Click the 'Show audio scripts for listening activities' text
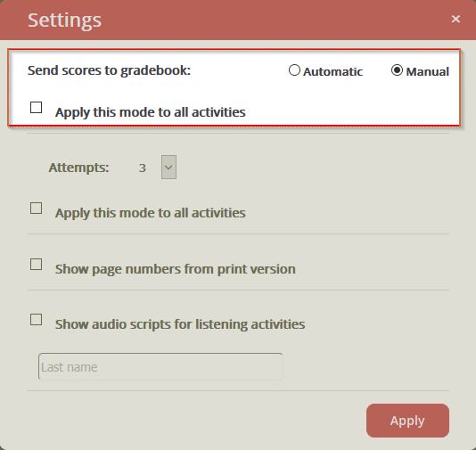The image size is (476, 450). [x=180, y=324]
